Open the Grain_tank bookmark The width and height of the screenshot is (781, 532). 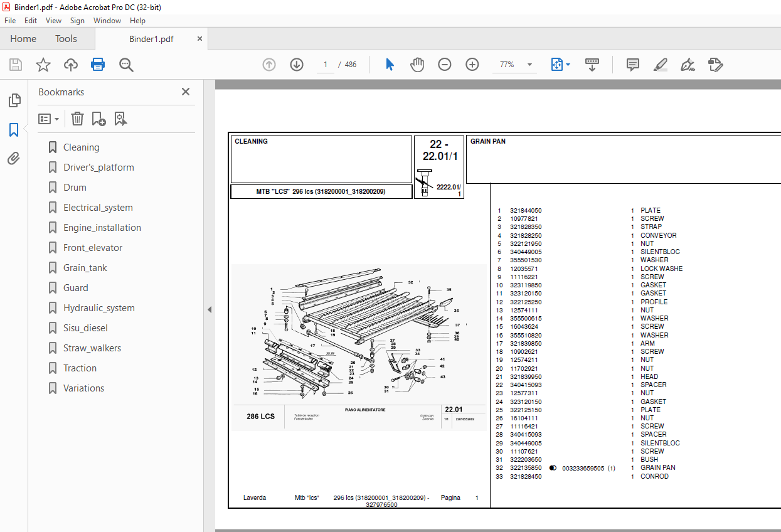pyautogui.click(x=85, y=268)
